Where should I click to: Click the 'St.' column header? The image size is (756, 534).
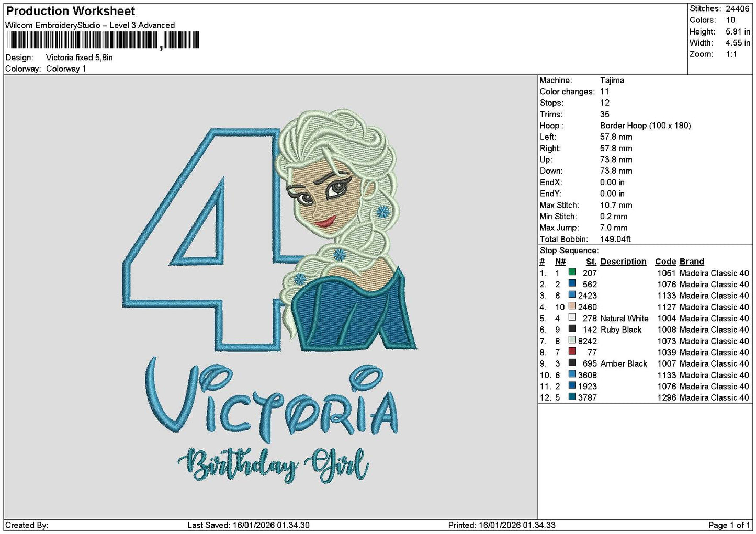point(591,262)
